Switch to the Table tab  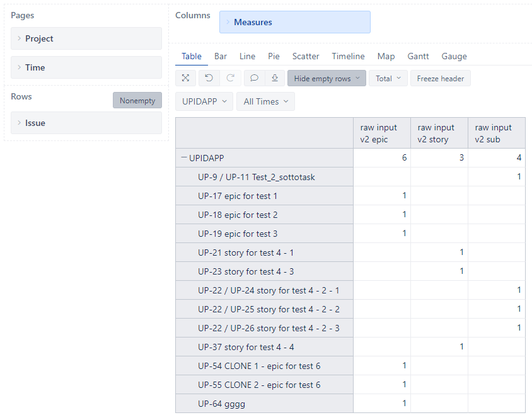(x=192, y=56)
